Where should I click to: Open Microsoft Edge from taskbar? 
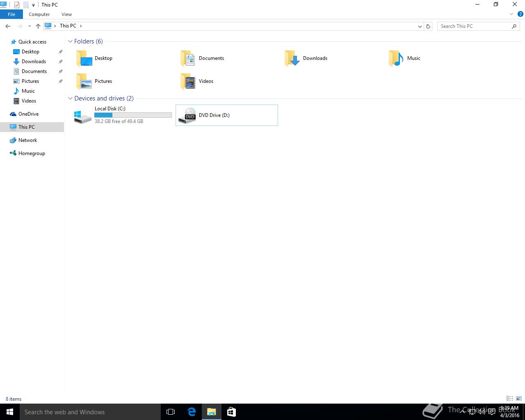pyautogui.click(x=192, y=412)
